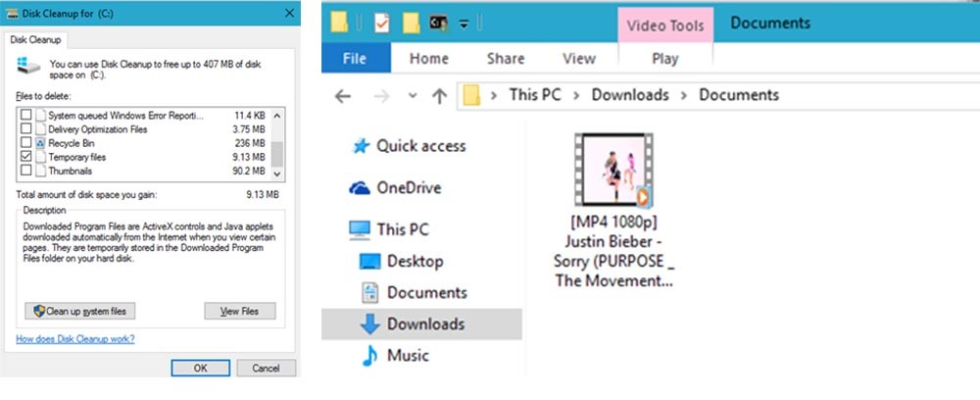Click Clean up system files button
This screenshot has width=980, height=400.
tap(80, 311)
